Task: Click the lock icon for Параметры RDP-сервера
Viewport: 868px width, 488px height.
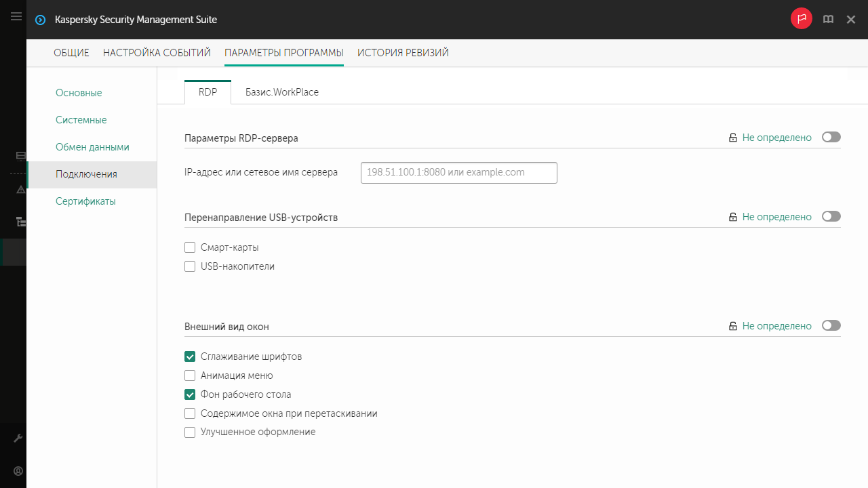Action: click(x=732, y=138)
